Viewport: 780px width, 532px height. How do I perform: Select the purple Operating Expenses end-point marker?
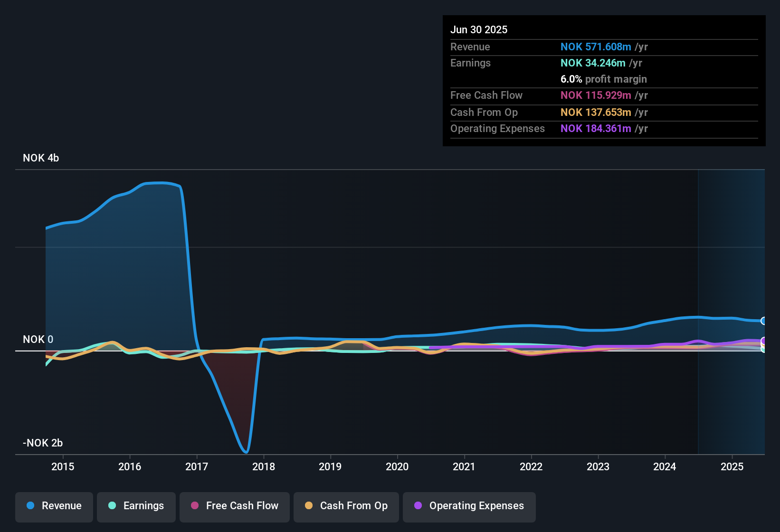click(x=763, y=341)
